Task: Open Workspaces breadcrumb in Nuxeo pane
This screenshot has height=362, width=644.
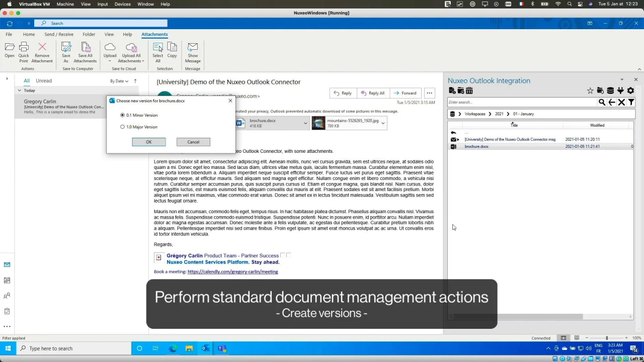Action: (x=475, y=114)
